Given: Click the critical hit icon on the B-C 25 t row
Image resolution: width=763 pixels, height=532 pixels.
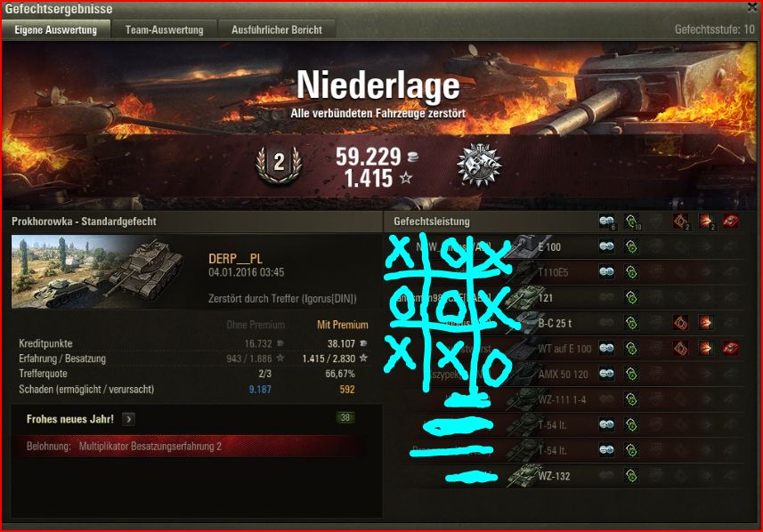Looking at the screenshot, I should [x=680, y=322].
